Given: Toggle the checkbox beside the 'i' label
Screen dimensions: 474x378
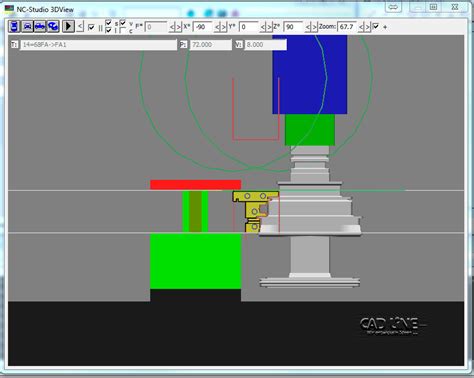Looking at the screenshot, I should tap(108, 30).
